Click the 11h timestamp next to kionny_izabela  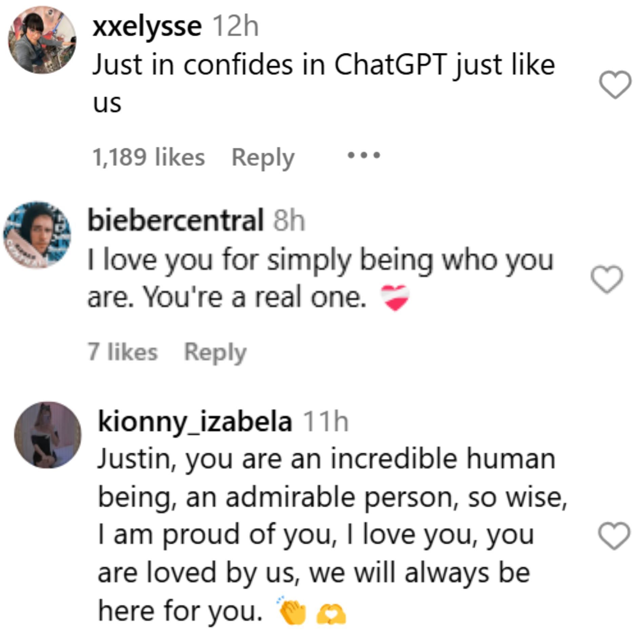(x=325, y=422)
